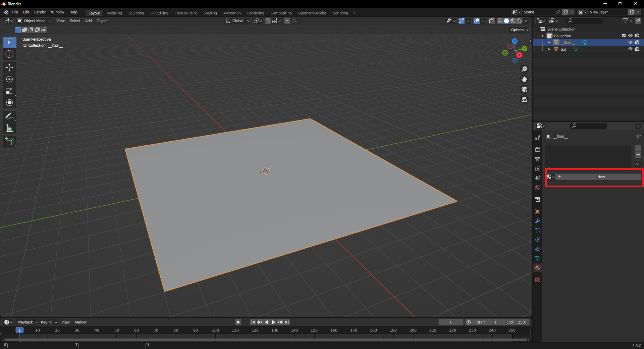Click the zoom viewport magnifier icon
This screenshot has height=349, width=644.
524,69
